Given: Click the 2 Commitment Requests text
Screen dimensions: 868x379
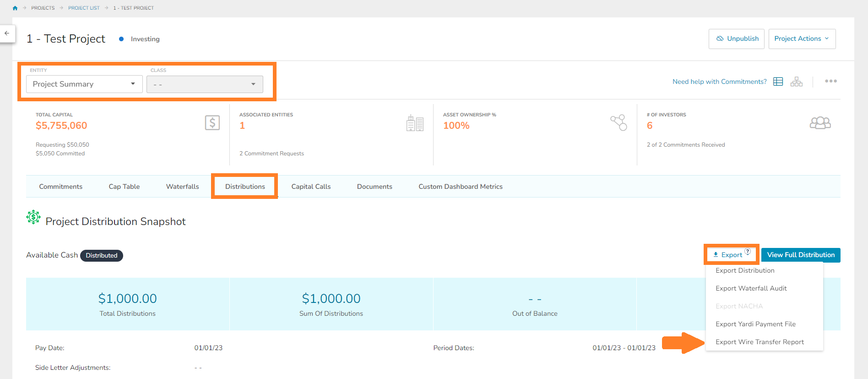Looking at the screenshot, I should pos(271,154).
